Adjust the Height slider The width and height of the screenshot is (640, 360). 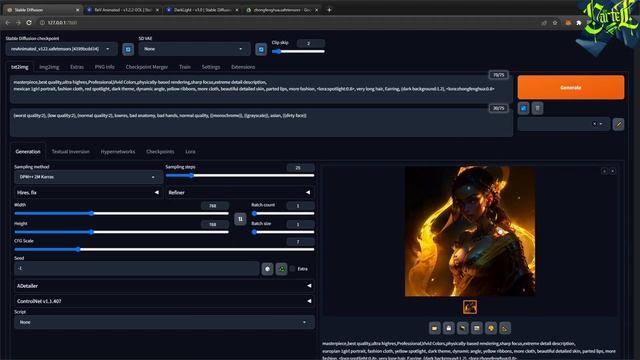click(x=122, y=232)
